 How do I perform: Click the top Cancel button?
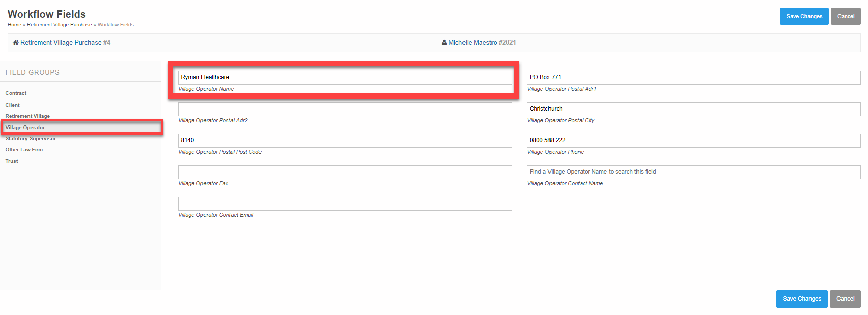click(x=846, y=16)
